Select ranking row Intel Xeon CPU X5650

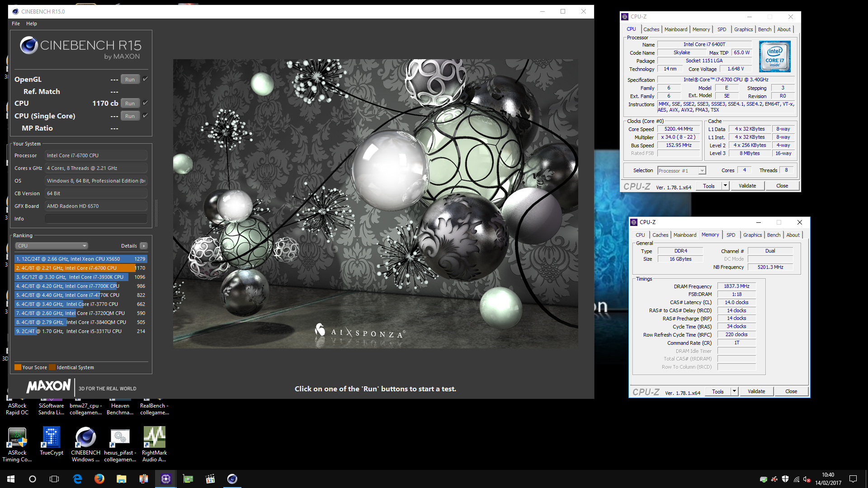tap(81, 259)
